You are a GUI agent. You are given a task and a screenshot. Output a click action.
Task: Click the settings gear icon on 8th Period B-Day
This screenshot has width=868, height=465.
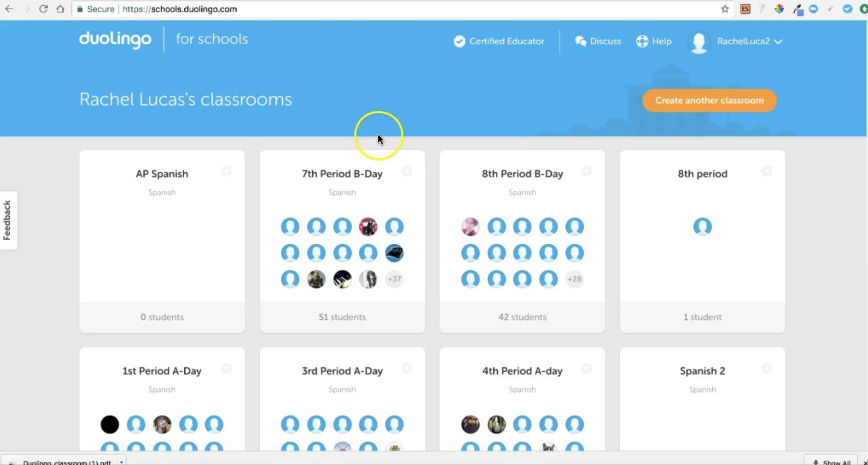(x=586, y=171)
